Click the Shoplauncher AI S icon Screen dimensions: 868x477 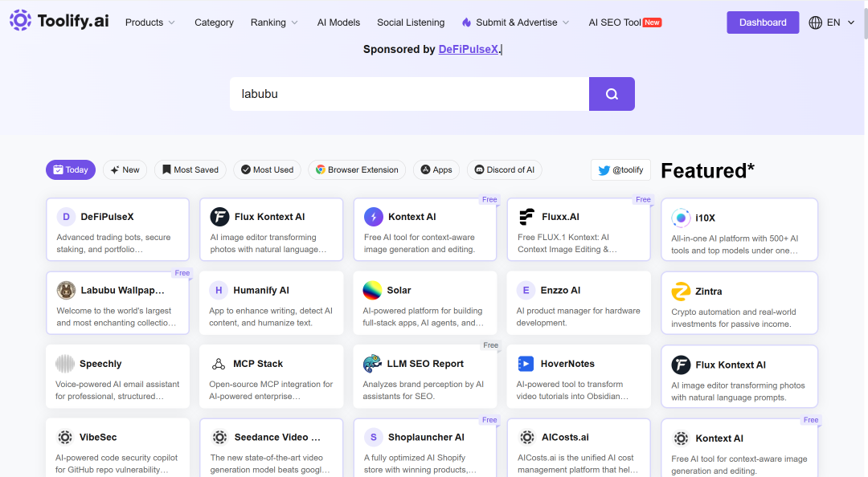pyautogui.click(x=374, y=437)
